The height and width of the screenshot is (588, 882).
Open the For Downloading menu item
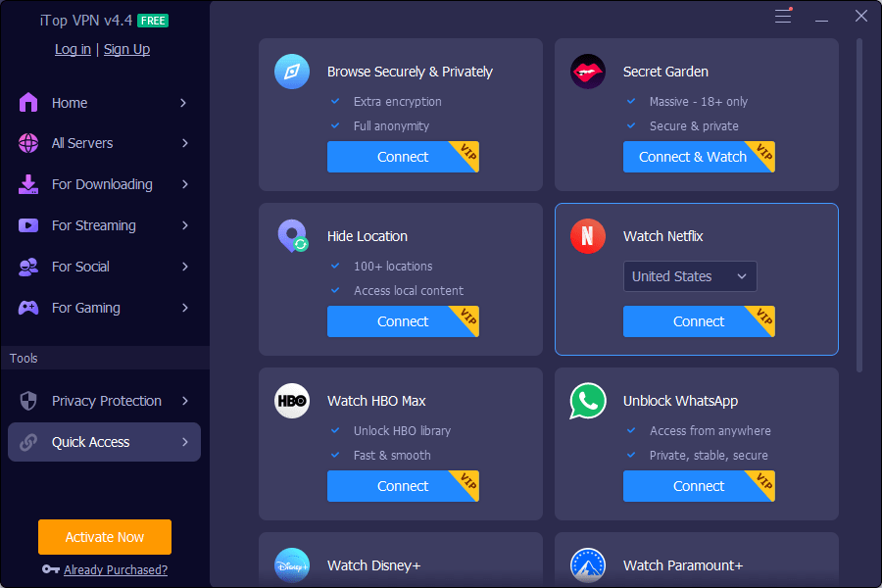tap(104, 184)
